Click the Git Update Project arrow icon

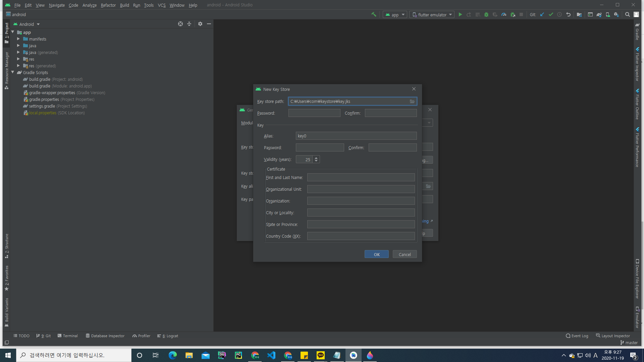tap(542, 14)
